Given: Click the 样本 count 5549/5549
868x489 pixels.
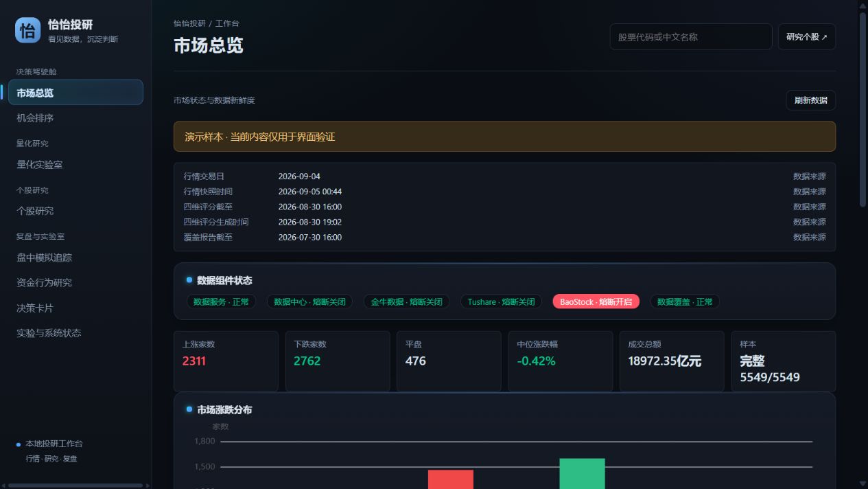Looking at the screenshot, I should pos(770,378).
